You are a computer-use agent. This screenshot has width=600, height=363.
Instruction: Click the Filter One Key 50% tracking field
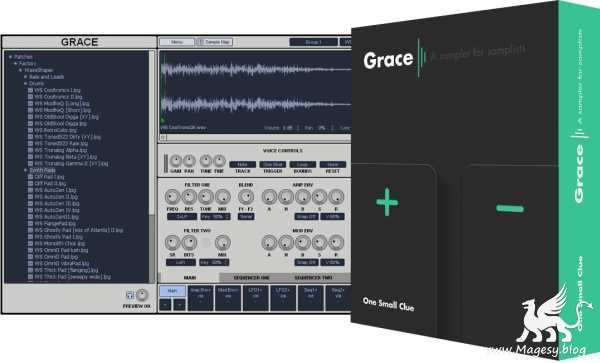pos(215,216)
